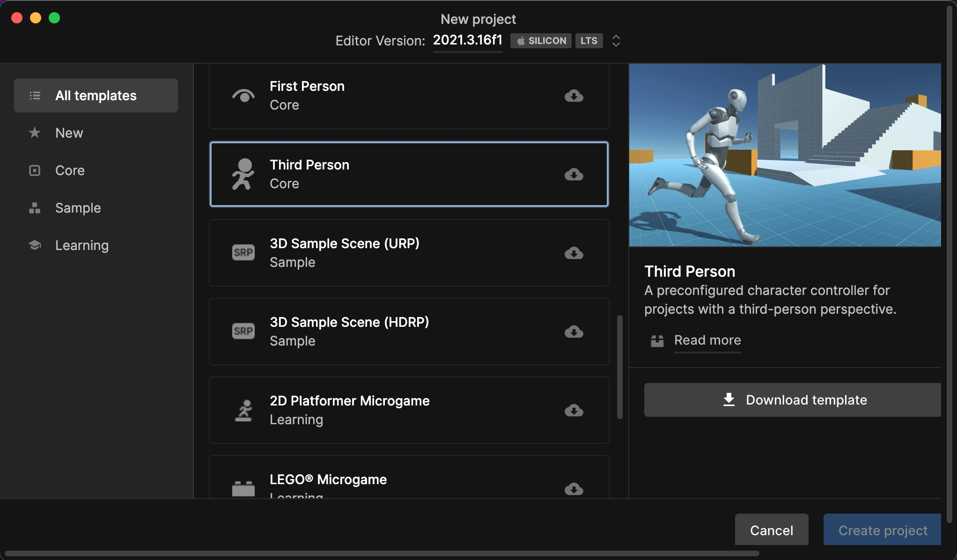Click the All Templates list icon
Screen dimensions: 957x560
click(35, 95)
